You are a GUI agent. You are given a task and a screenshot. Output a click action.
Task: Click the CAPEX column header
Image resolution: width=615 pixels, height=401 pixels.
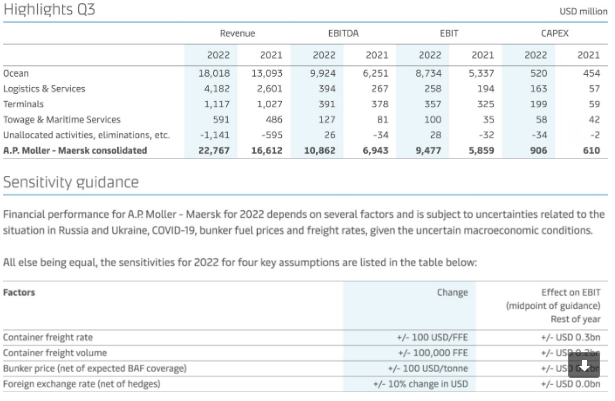(555, 33)
